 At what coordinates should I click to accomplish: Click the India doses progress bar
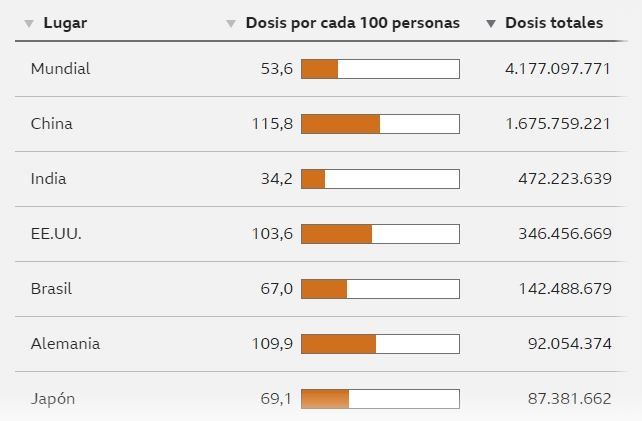pos(380,179)
